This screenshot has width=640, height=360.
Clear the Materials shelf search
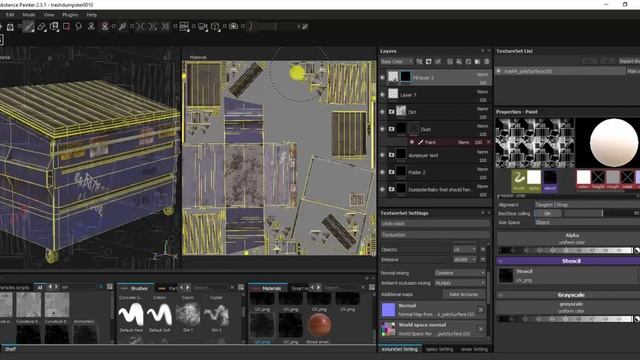(x=363, y=287)
